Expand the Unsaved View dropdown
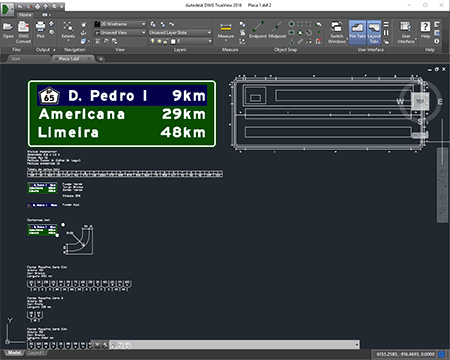The height and width of the screenshot is (360, 450). point(120,32)
